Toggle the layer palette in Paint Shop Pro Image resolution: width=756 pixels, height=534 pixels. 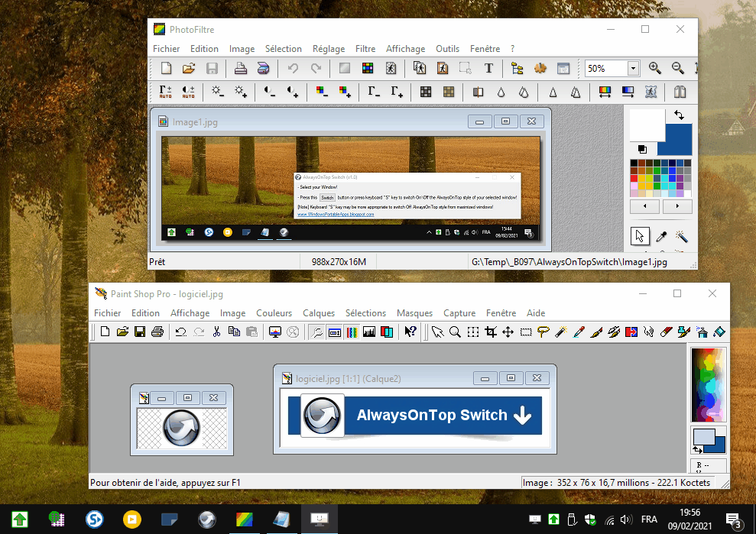click(387, 332)
